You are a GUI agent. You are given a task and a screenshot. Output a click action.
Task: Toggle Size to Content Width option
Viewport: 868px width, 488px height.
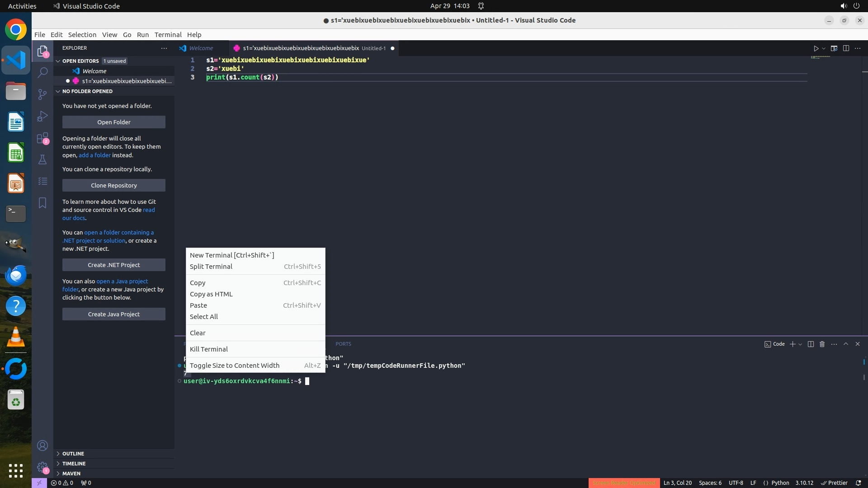pyautogui.click(x=235, y=366)
